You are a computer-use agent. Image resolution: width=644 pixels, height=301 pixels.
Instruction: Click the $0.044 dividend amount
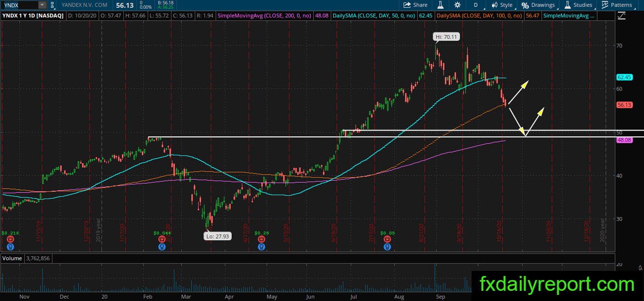tap(161, 233)
